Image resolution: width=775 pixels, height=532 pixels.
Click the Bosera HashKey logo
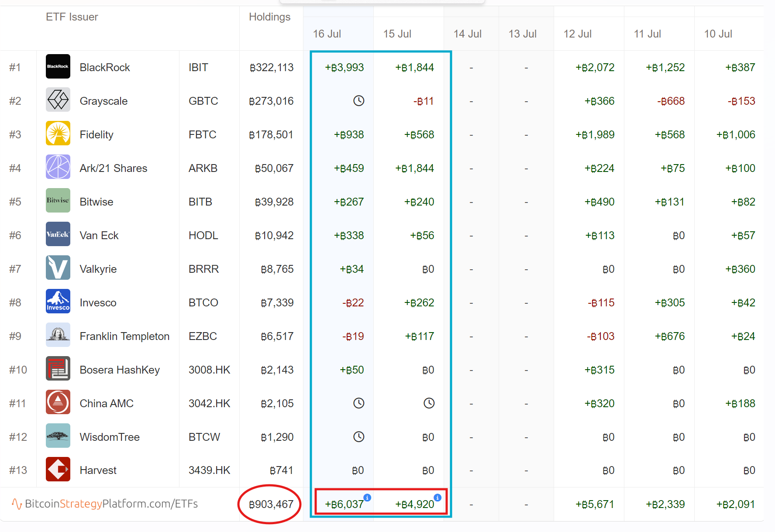[x=58, y=369]
